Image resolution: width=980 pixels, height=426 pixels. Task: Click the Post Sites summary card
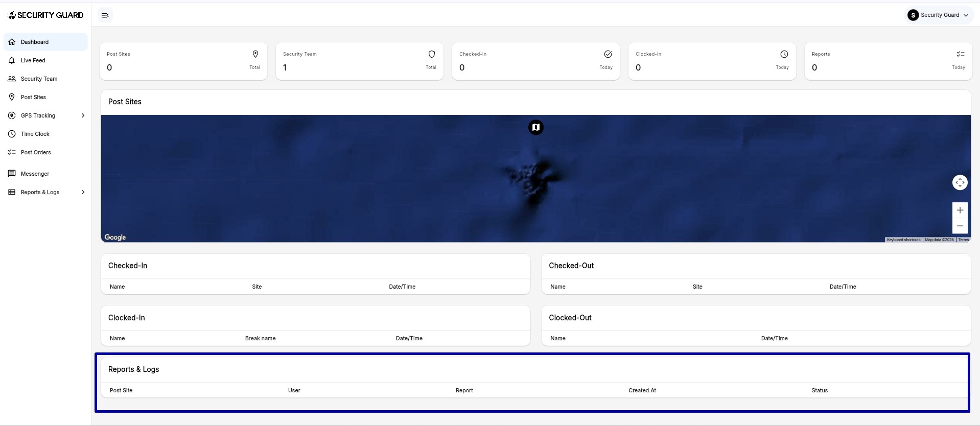point(183,61)
